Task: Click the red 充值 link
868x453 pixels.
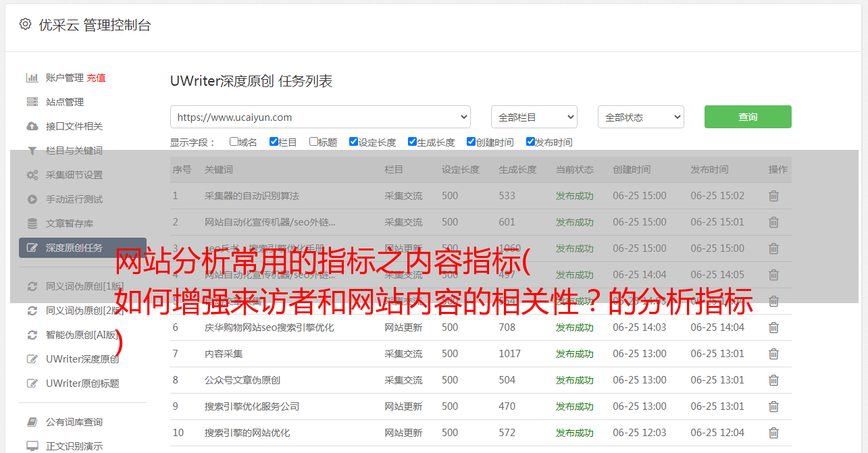Action: 96,78
